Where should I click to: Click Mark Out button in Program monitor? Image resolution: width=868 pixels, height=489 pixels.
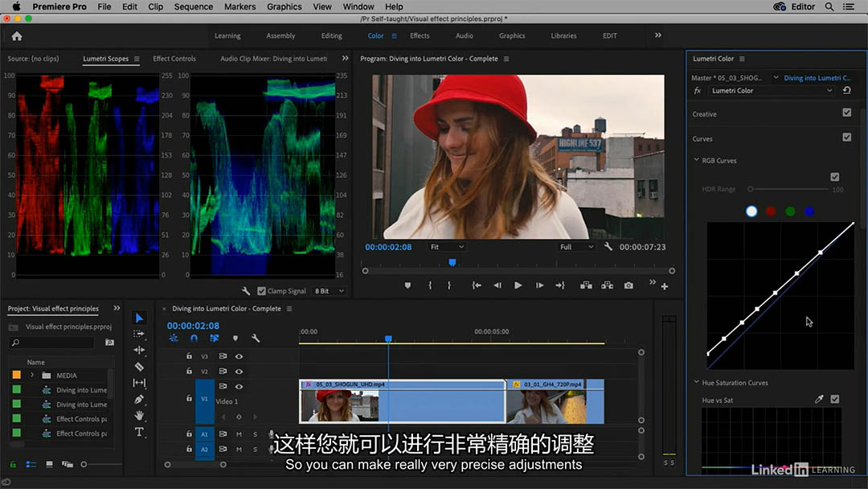[449, 286]
